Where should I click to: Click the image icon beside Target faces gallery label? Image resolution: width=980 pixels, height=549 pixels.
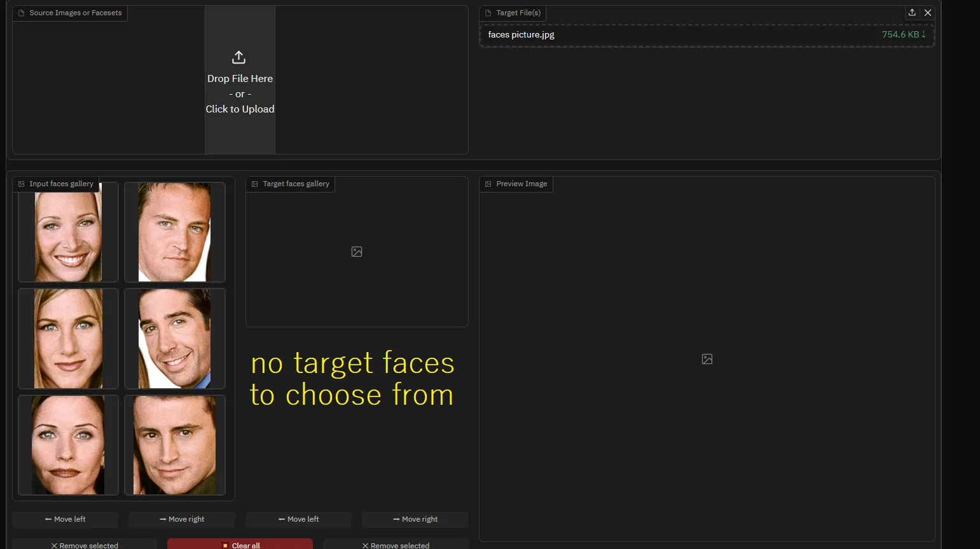tap(255, 184)
